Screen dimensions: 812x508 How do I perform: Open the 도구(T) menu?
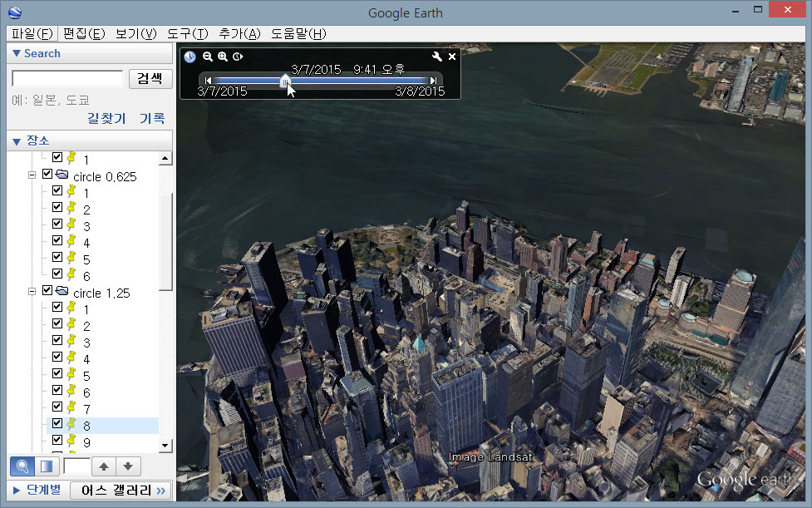point(187,33)
